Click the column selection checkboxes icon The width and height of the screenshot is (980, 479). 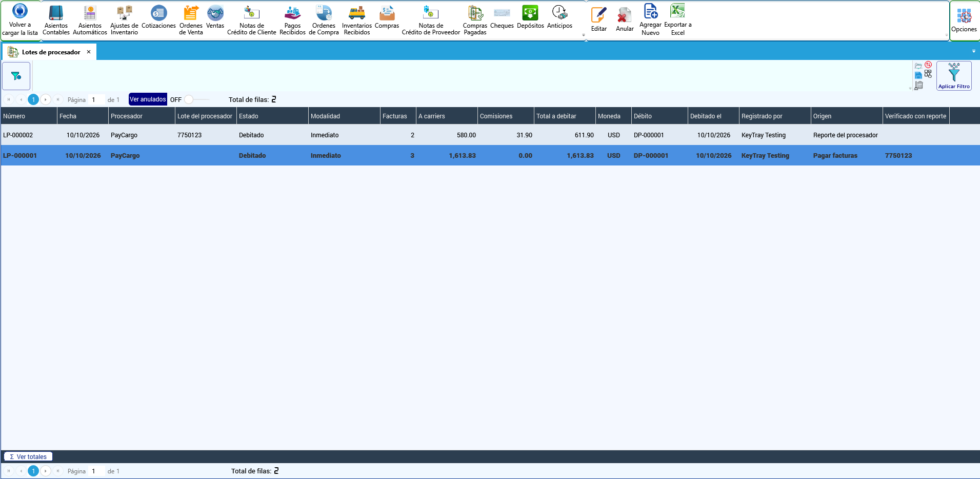click(x=928, y=74)
